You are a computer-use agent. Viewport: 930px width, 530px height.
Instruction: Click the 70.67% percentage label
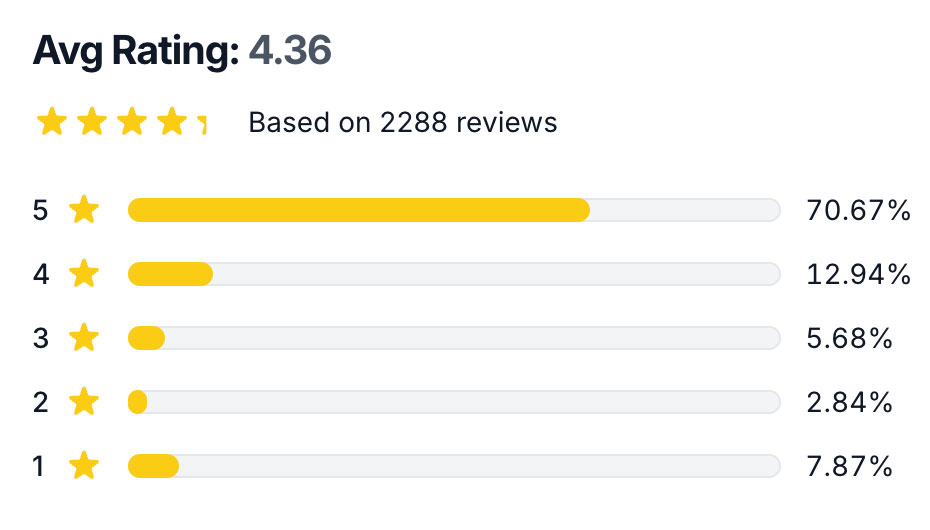point(858,210)
